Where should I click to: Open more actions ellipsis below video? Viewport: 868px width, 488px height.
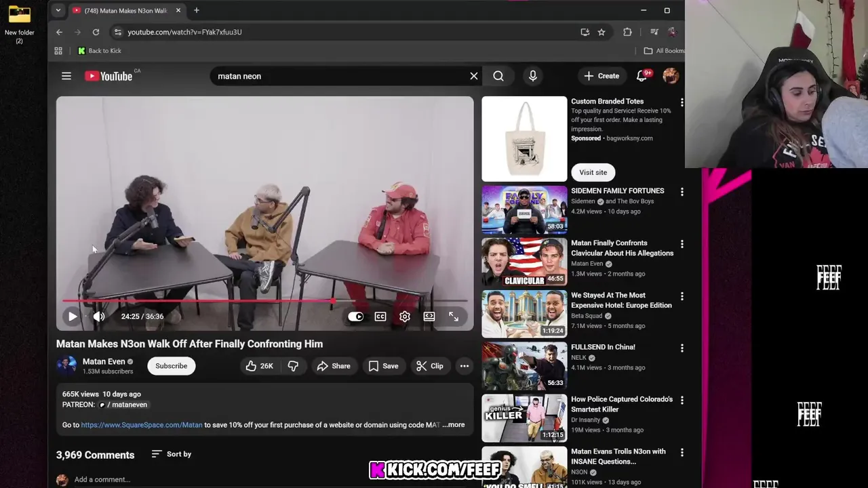point(465,366)
